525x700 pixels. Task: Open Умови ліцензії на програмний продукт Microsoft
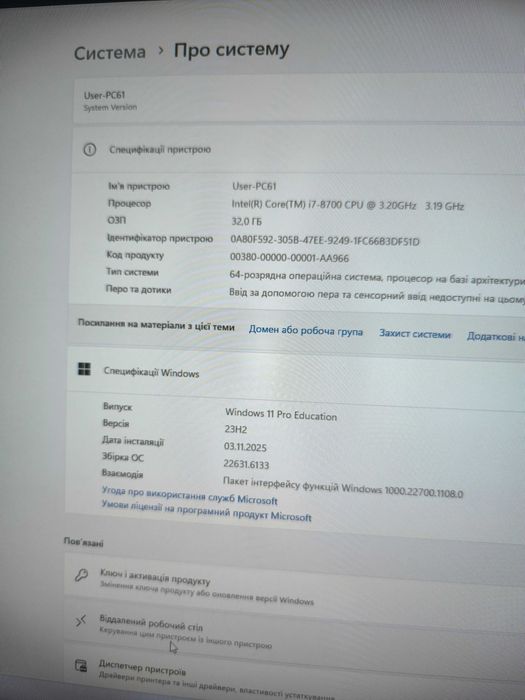206,511
